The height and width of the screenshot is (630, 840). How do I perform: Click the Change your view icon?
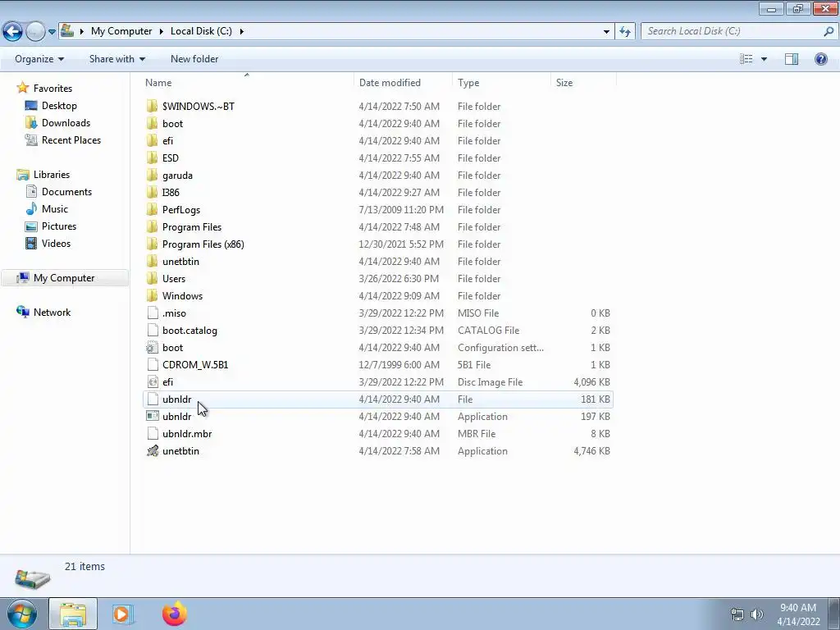pos(746,59)
